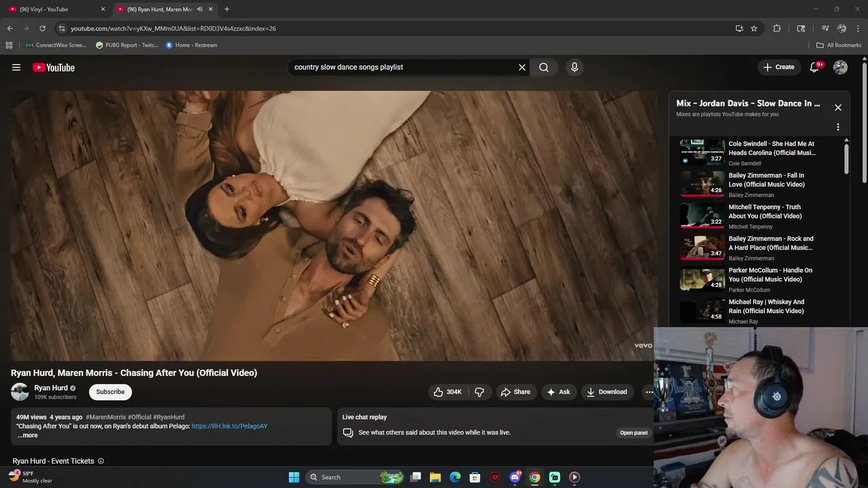
Task: Open Microsoft Store from the taskbar
Action: point(475,477)
